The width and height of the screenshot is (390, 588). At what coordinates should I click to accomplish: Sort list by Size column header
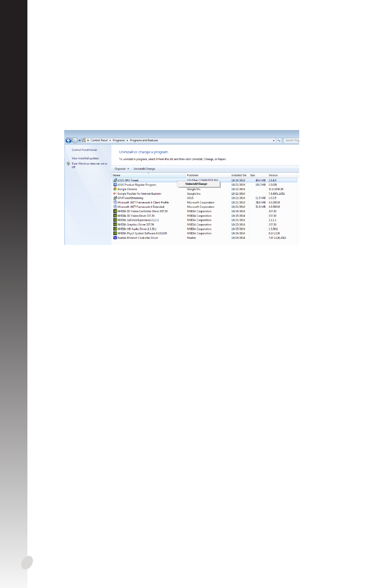pos(258,175)
